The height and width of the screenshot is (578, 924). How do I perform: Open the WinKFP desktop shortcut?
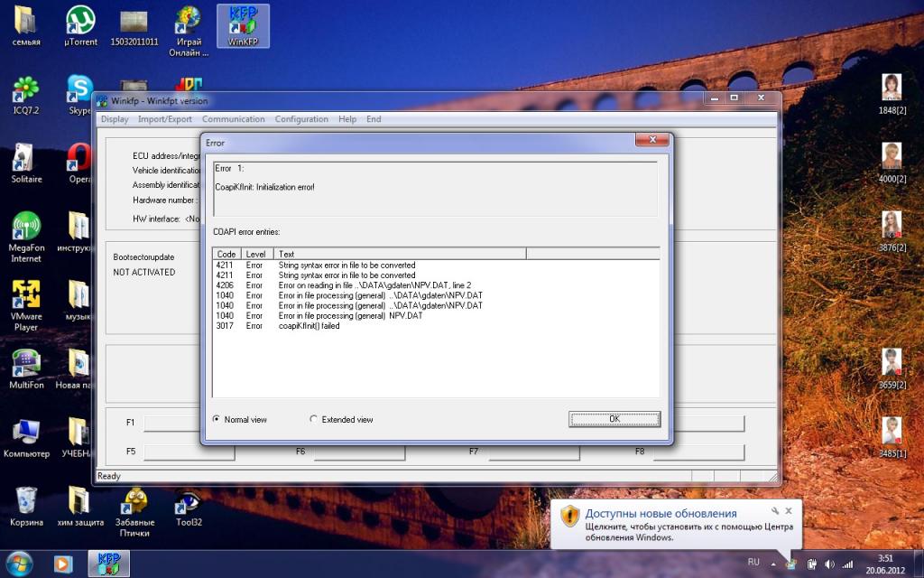243,25
